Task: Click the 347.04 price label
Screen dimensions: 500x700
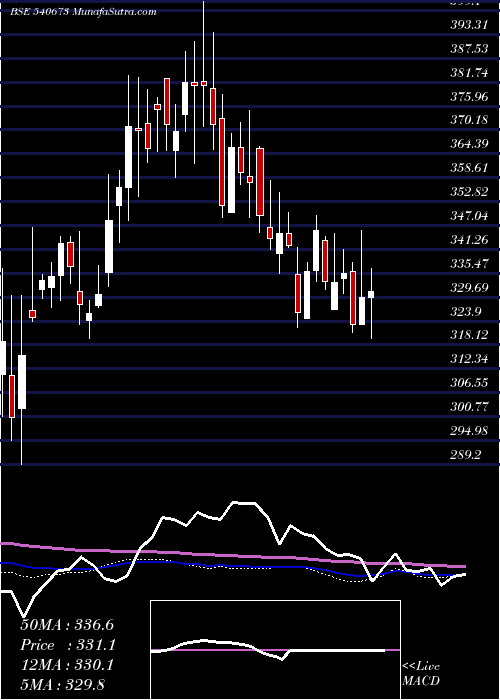Action: [469, 216]
